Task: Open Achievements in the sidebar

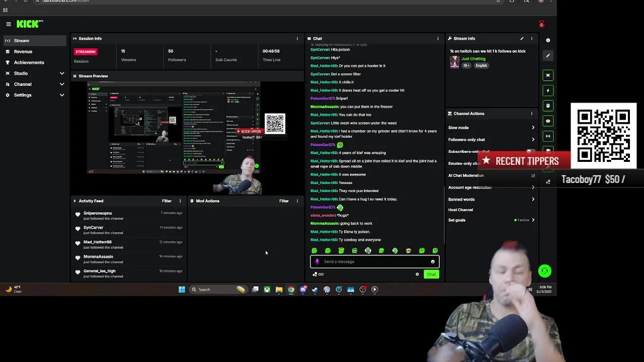Action: (29, 62)
